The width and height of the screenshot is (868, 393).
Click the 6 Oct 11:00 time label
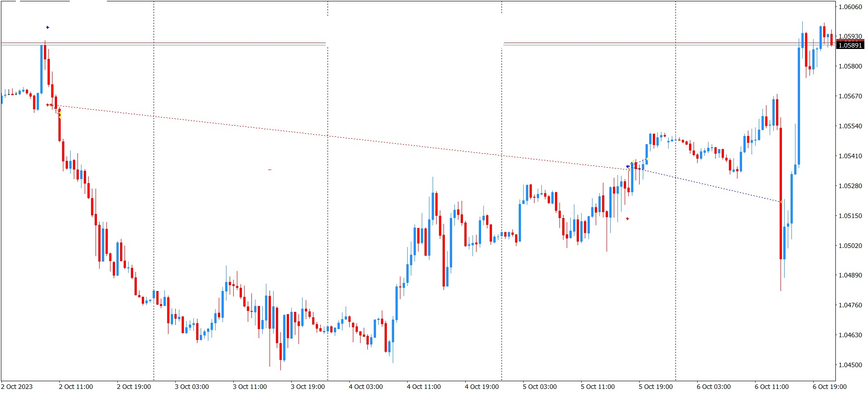click(772, 387)
